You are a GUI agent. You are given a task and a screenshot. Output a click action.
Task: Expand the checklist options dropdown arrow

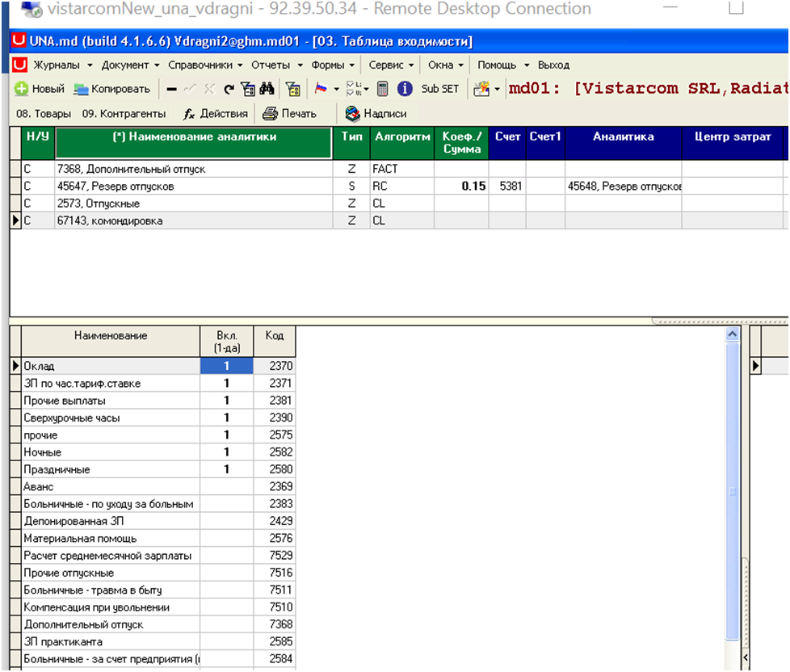tap(366, 89)
